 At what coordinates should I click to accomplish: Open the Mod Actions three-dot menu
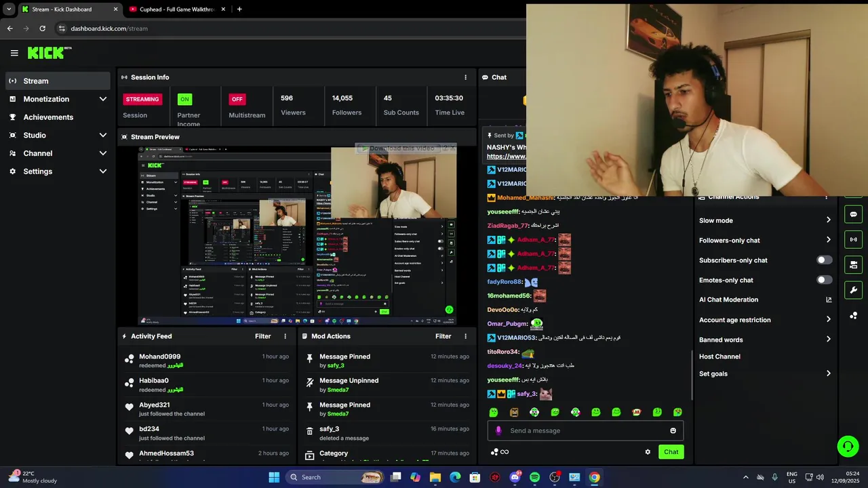pos(465,336)
